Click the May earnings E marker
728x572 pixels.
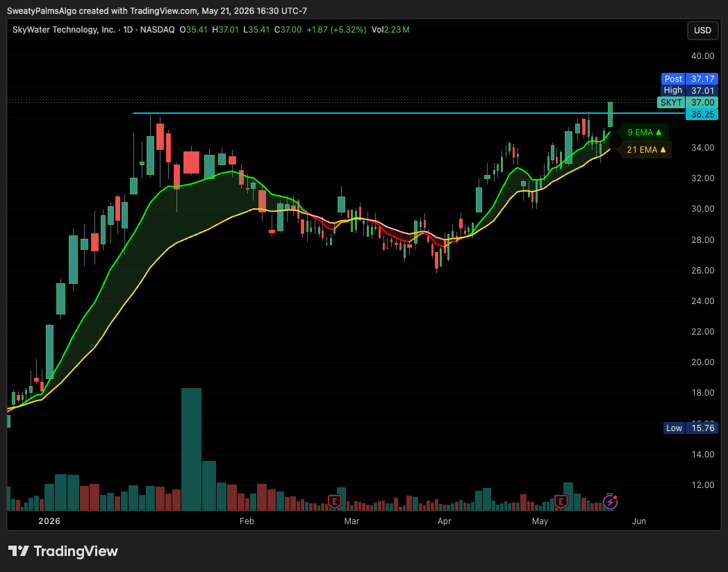[x=561, y=501]
